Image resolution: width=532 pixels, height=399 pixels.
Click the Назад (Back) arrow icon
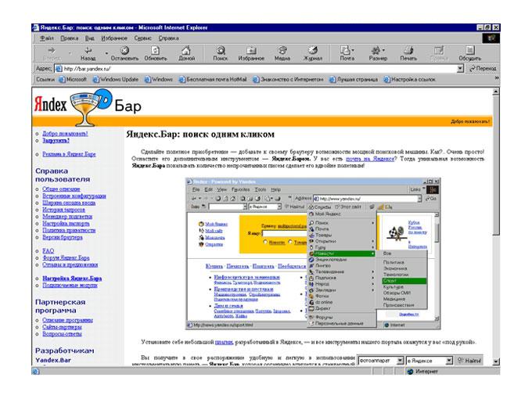pos(88,51)
